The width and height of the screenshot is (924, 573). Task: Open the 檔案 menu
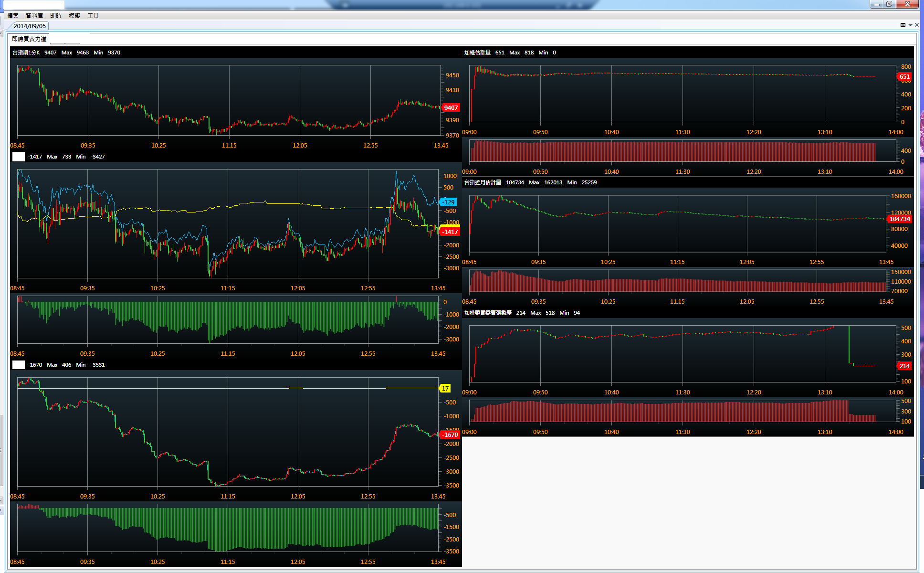pyautogui.click(x=13, y=16)
